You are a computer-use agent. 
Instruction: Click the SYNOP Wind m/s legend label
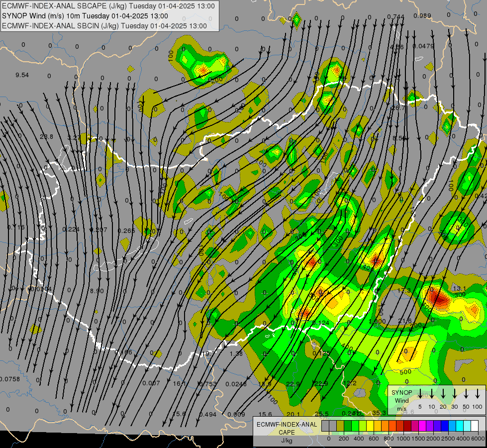tap(401, 400)
